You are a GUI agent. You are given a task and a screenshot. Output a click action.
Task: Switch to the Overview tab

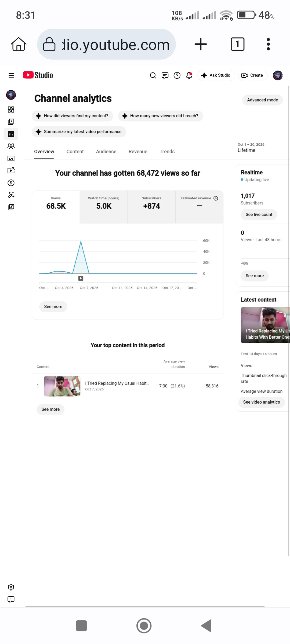pos(44,152)
